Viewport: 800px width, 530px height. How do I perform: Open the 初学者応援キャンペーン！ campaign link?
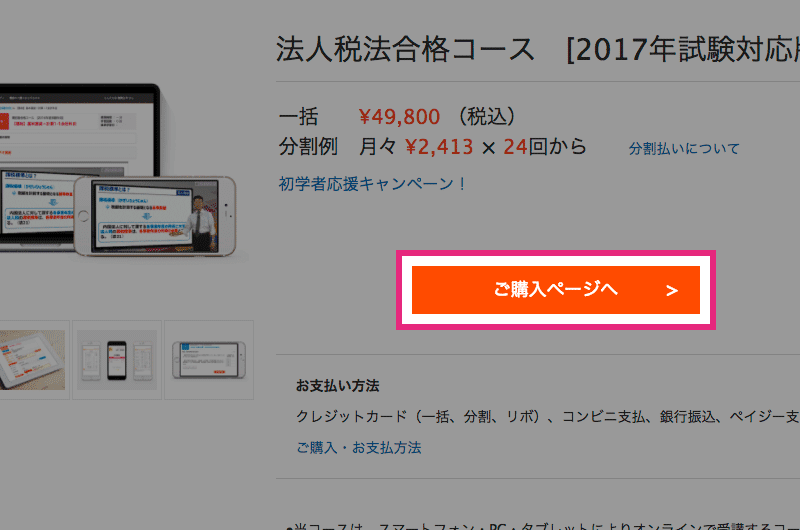(x=372, y=184)
